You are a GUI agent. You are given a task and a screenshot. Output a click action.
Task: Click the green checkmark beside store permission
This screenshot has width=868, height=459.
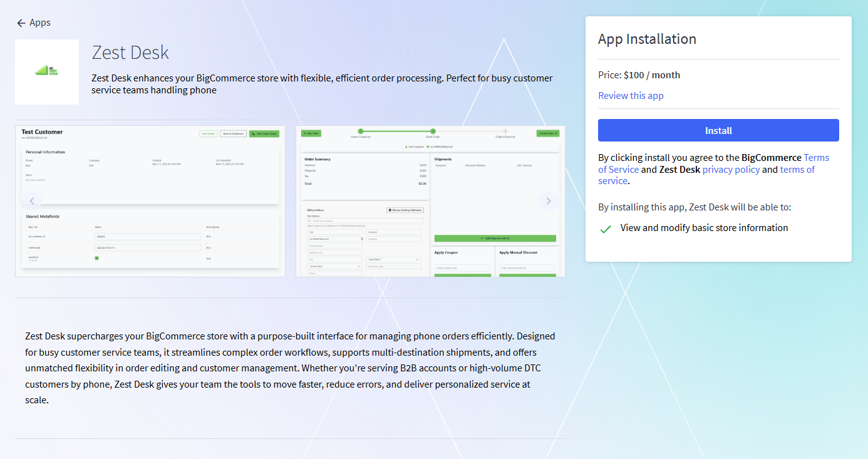[x=606, y=229]
